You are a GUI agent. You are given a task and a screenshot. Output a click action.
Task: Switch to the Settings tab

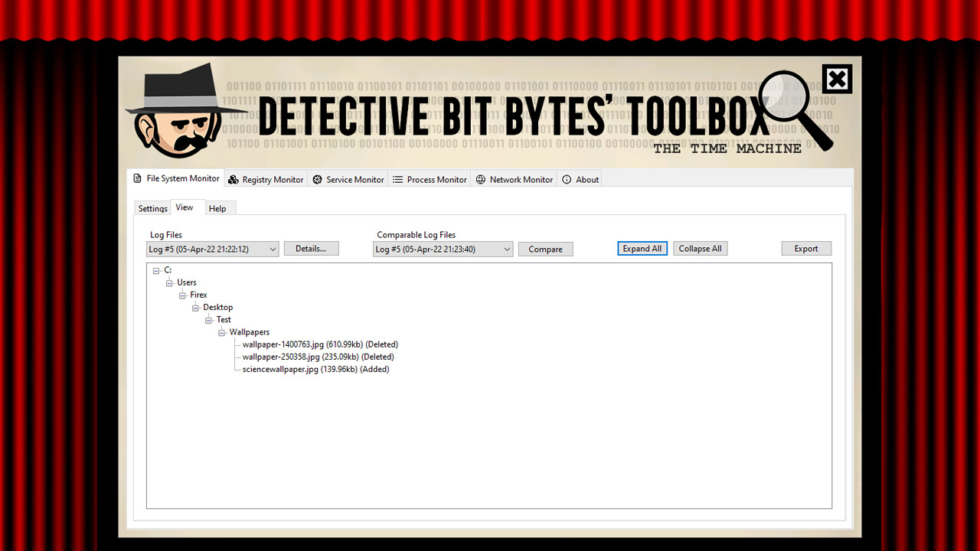(152, 207)
